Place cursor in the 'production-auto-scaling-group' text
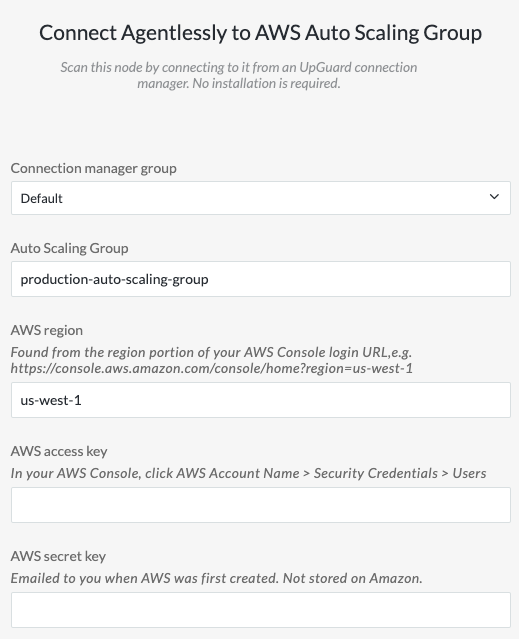The image size is (519, 639). [114, 280]
